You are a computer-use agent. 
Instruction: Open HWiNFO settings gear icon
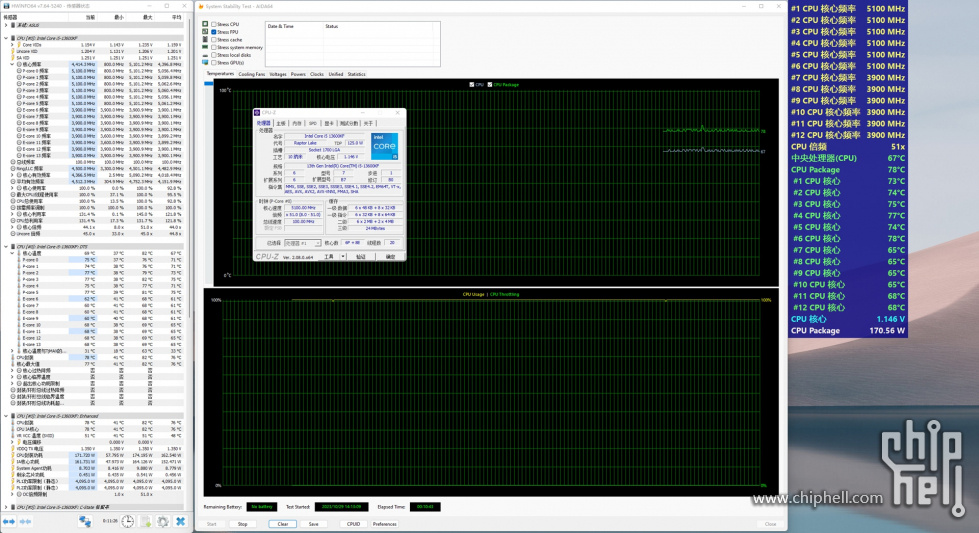coord(163,521)
